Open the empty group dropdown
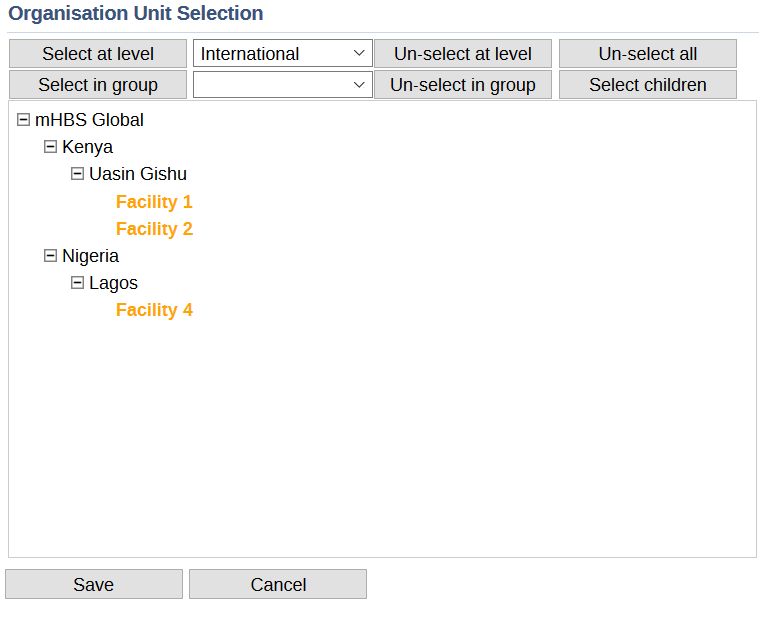Screen dimensions: 768x618 pos(282,85)
